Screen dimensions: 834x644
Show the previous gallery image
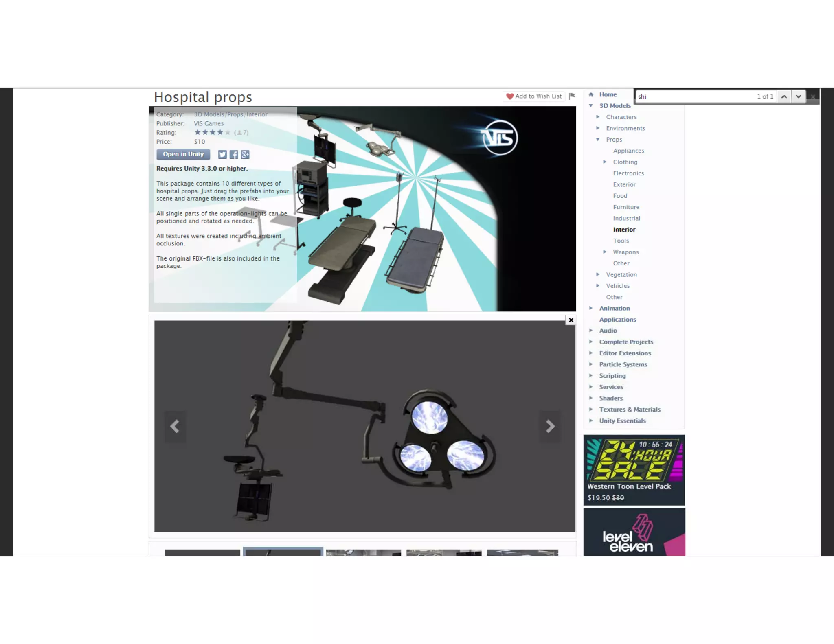pyautogui.click(x=175, y=426)
